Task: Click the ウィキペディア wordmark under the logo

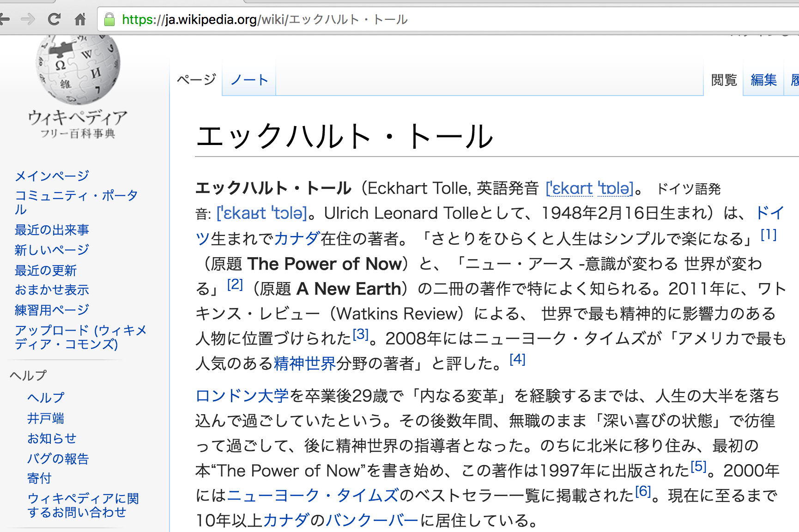Action: pos(78,118)
